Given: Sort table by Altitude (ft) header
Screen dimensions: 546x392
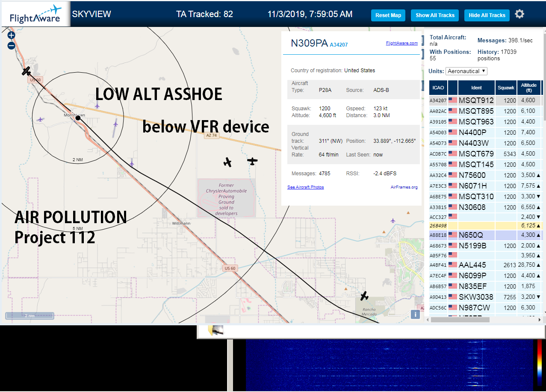Looking at the screenshot, I should click(x=529, y=88).
